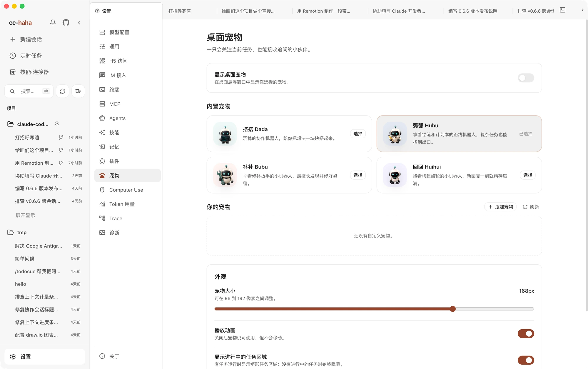
Task: Open MCP settings section
Action: 128,104
